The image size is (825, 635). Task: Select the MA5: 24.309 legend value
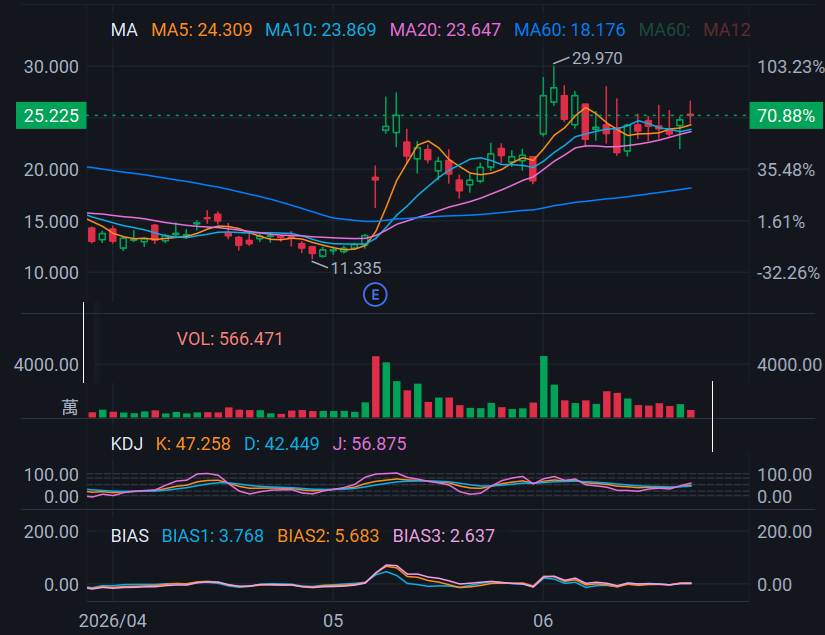click(202, 30)
